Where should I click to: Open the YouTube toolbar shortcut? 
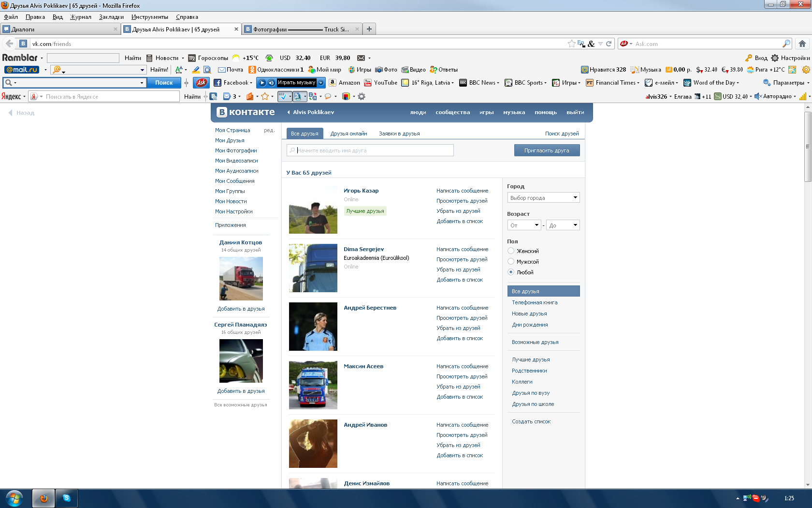coord(380,83)
